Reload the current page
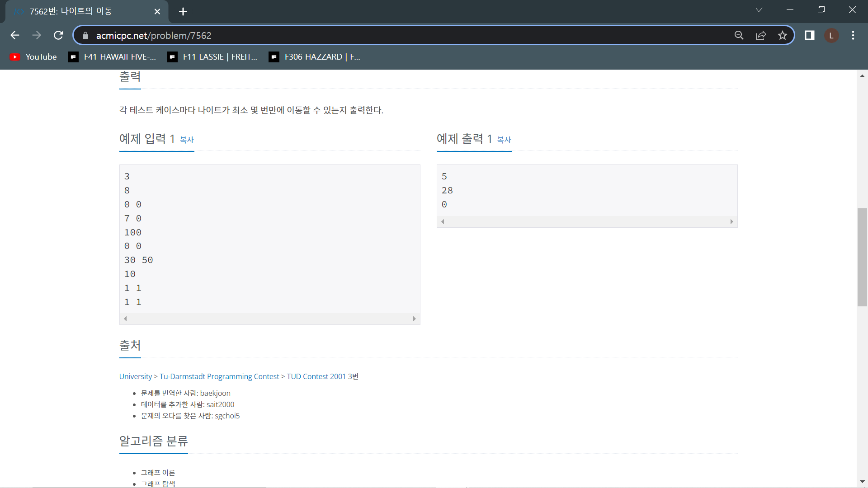 (58, 35)
